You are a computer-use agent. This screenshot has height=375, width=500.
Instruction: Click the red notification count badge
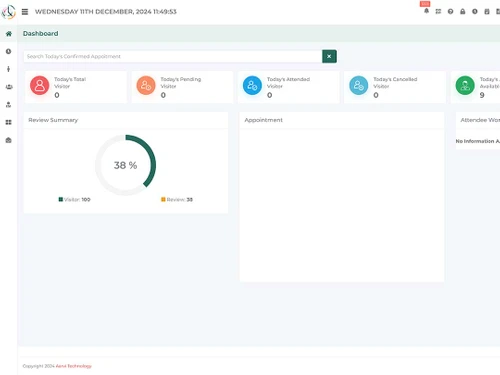click(x=425, y=4)
